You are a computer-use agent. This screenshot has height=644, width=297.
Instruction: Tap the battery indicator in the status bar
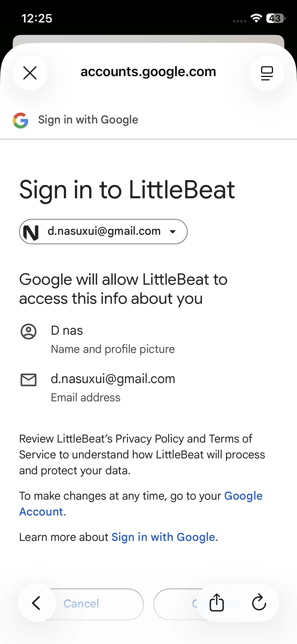point(276,18)
